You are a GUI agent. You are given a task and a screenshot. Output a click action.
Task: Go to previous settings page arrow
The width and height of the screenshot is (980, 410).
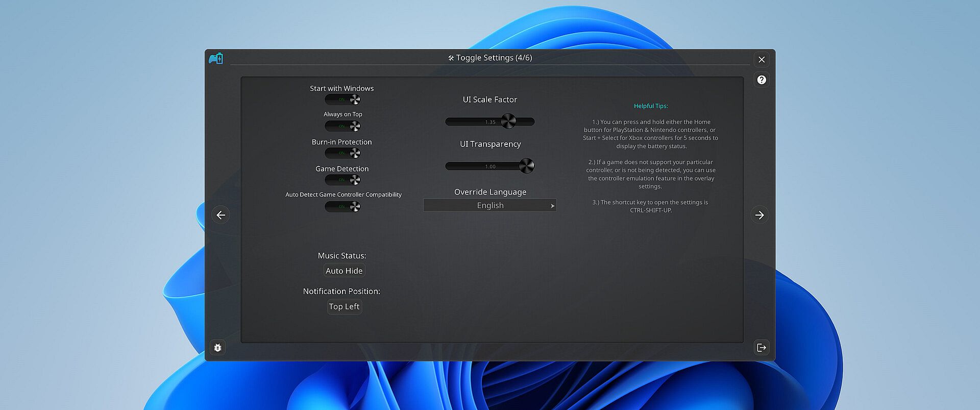pyautogui.click(x=220, y=215)
